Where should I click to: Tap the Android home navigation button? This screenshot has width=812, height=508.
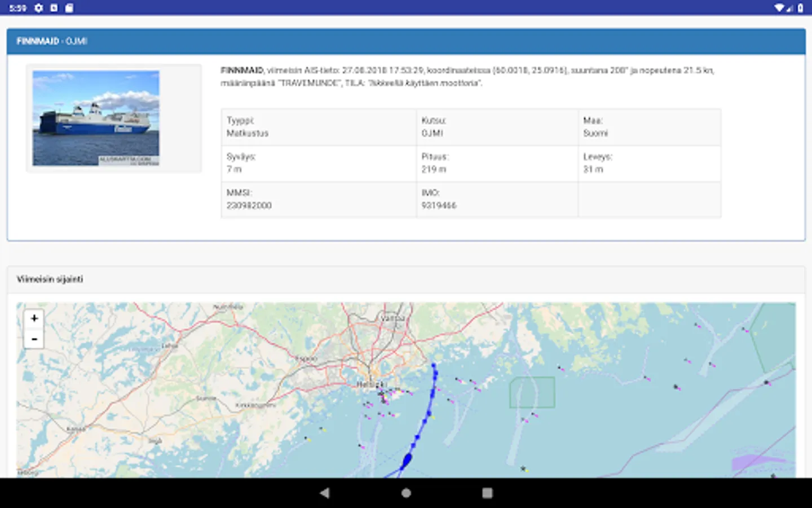click(x=406, y=493)
